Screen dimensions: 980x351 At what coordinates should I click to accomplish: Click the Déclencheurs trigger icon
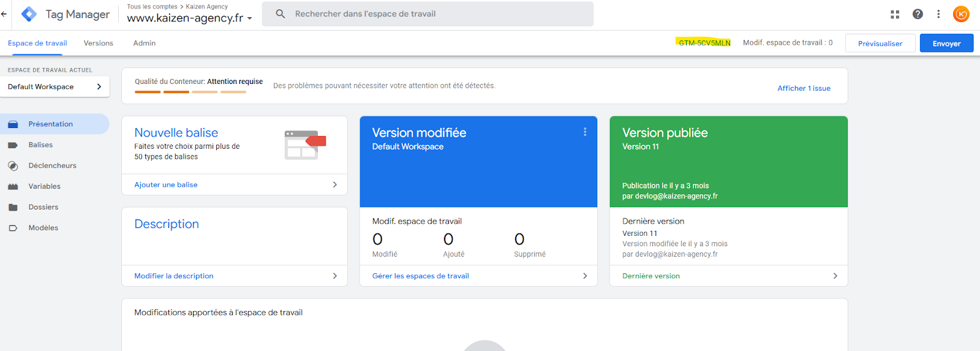click(x=13, y=166)
